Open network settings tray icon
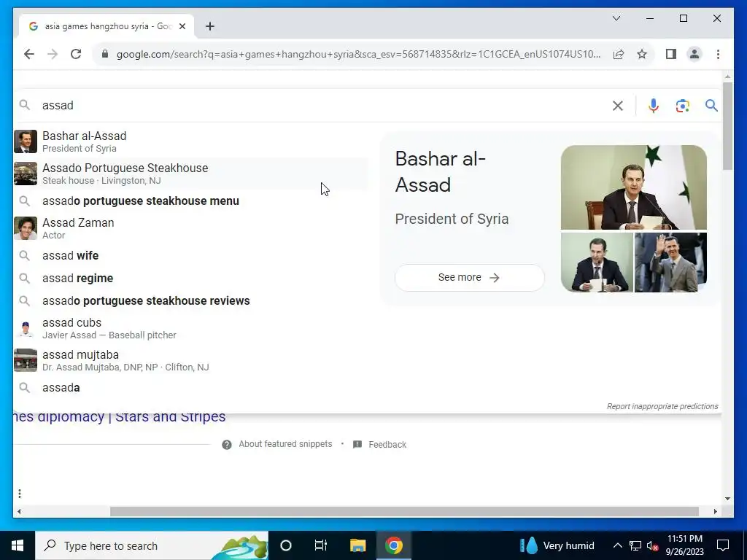The width and height of the screenshot is (747, 560). (x=635, y=545)
